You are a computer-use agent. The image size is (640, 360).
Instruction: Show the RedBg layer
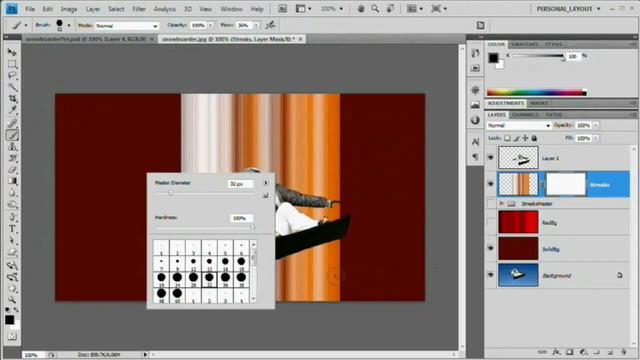[x=491, y=222]
